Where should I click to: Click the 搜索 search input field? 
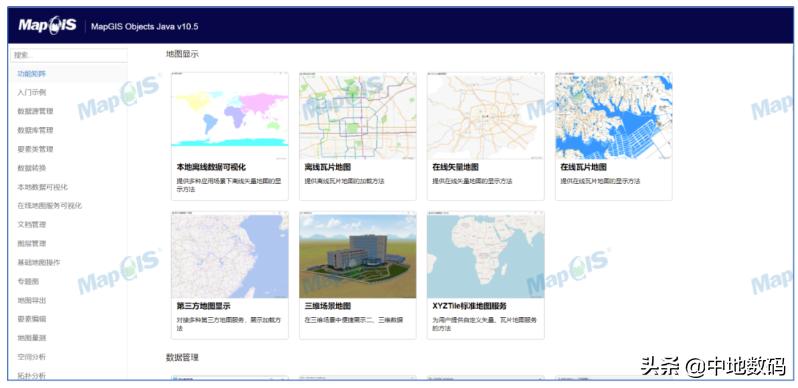click(69, 55)
